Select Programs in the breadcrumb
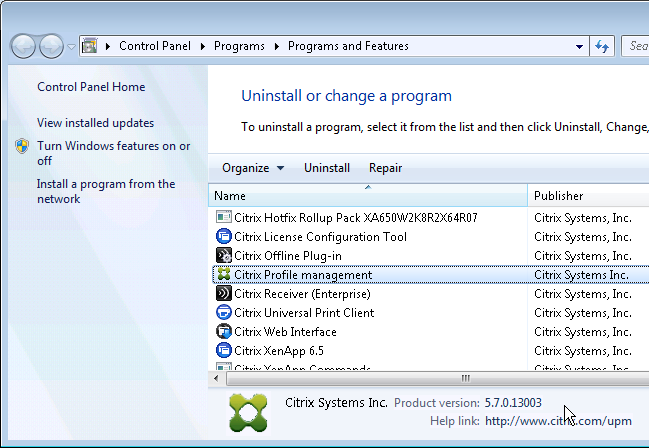The height and width of the screenshot is (448, 649). (x=239, y=46)
